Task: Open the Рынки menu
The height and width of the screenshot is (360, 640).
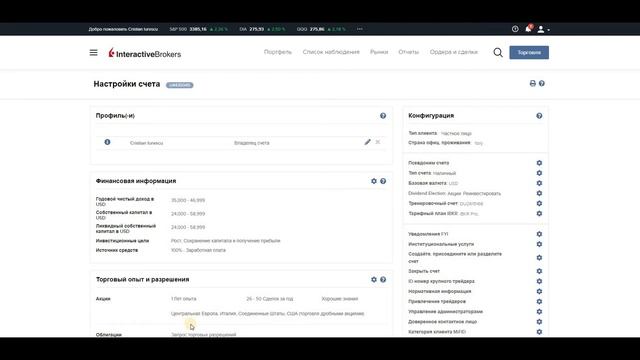Action: [379, 52]
